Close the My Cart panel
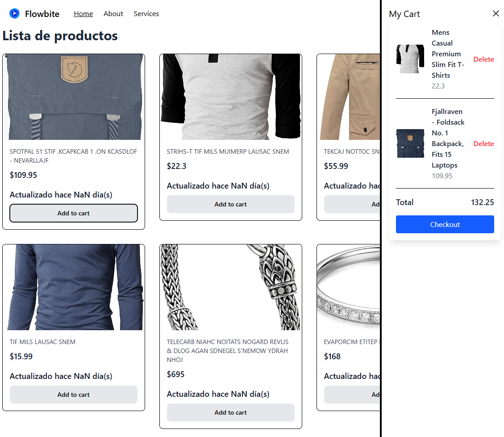The height and width of the screenshot is (437, 504). click(496, 13)
